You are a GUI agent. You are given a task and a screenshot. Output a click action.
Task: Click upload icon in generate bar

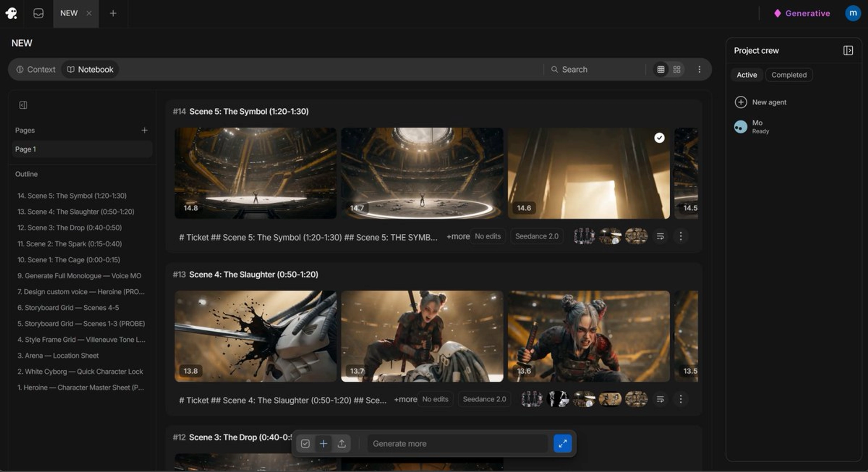341,444
